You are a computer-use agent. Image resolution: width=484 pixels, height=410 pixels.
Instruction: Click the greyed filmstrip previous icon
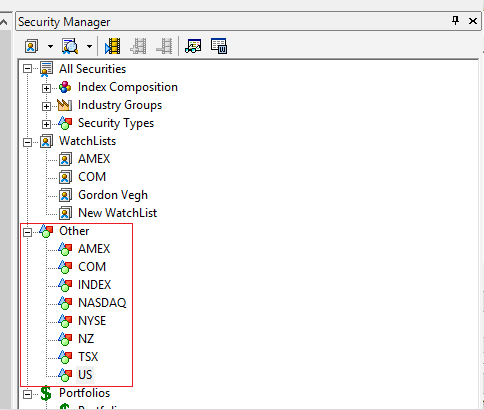pos(139,46)
